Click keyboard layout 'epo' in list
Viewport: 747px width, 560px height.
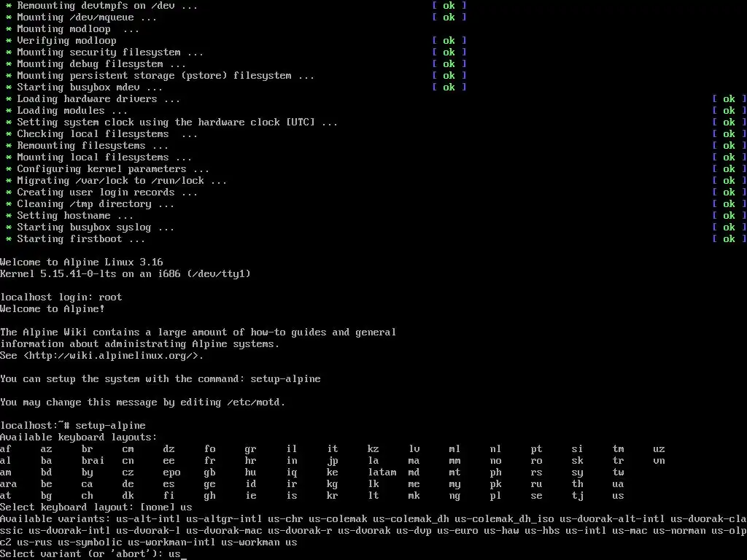click(x=171, y=472)
